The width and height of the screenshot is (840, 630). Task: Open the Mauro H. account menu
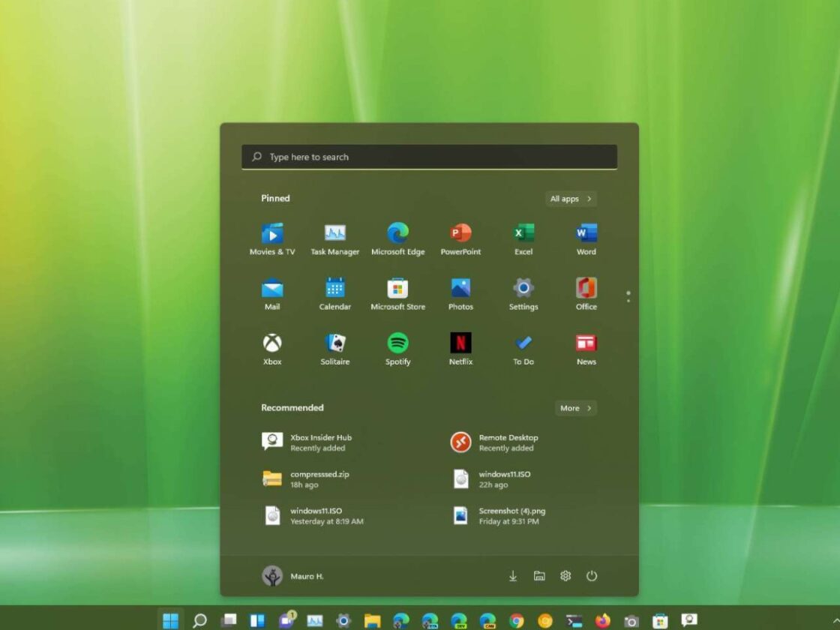pyautogui.click(x=293, y=576)
